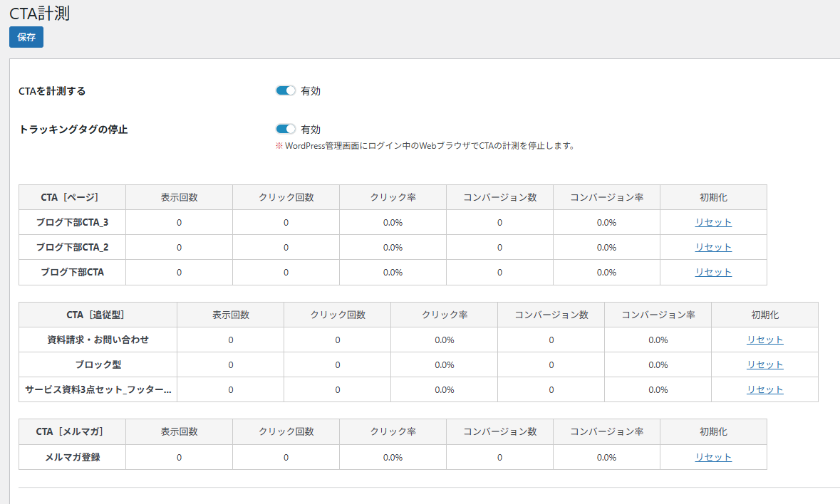Select the ブログ下部CTA_3 row label
This screenshot has height=504, width=840.
click(x=71, y=221)
